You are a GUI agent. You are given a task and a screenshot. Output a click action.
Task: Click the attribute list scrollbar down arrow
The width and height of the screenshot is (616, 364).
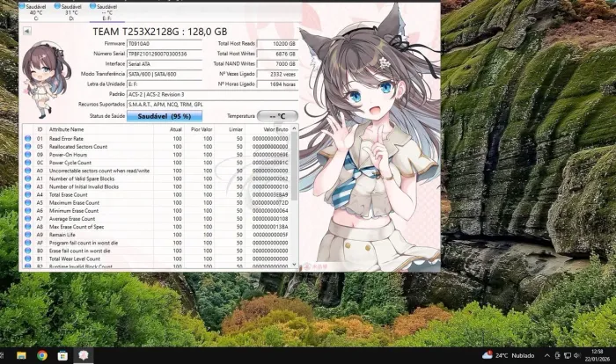pos(294,265)
